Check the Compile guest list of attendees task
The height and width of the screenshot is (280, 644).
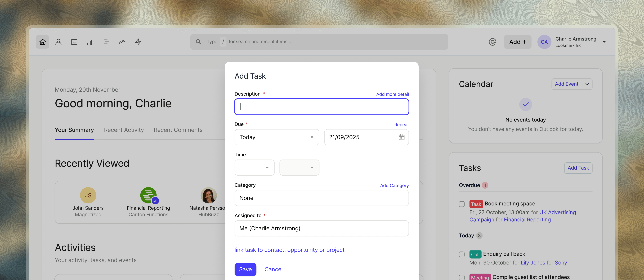462,277
